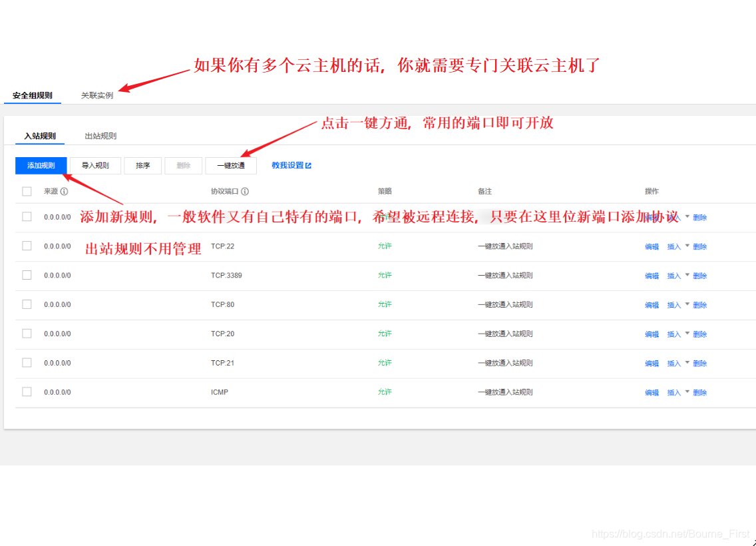Viewport: 756px width, 546px height.
Task: Select the TCP:80 protocol port cell
Action: (222, 304)
